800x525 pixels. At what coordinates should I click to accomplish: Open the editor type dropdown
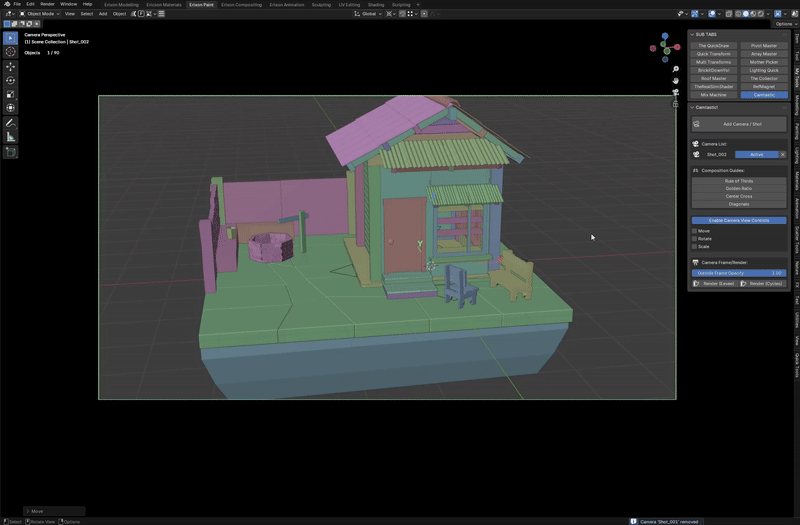click(x=10, y=14)
